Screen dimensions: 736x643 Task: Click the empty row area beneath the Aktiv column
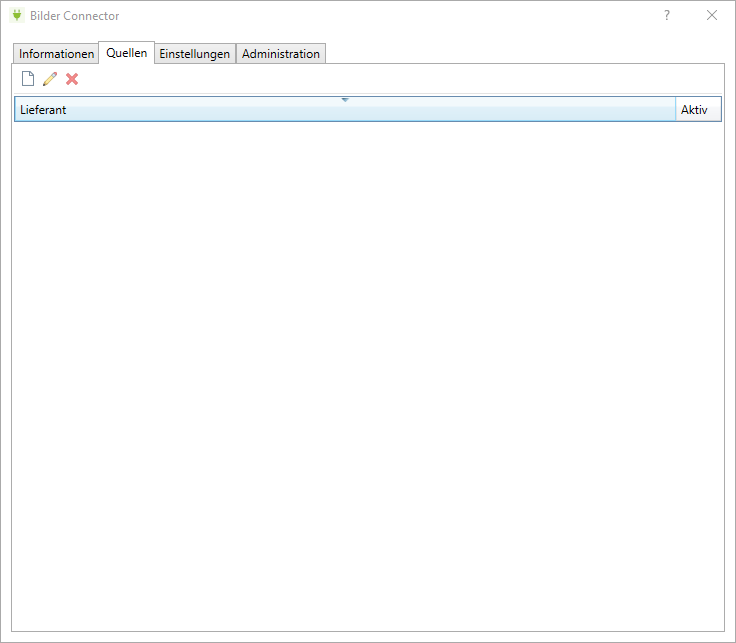[697, 300]
